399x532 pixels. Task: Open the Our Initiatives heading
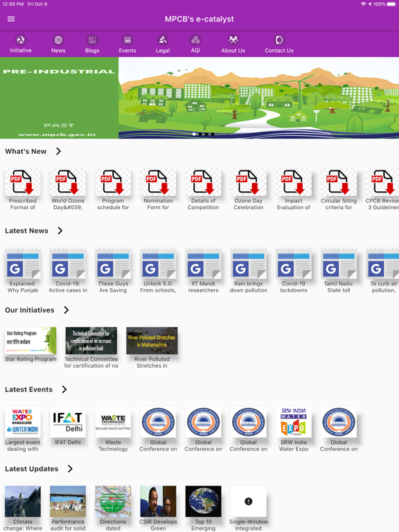[x=30, y=310]
